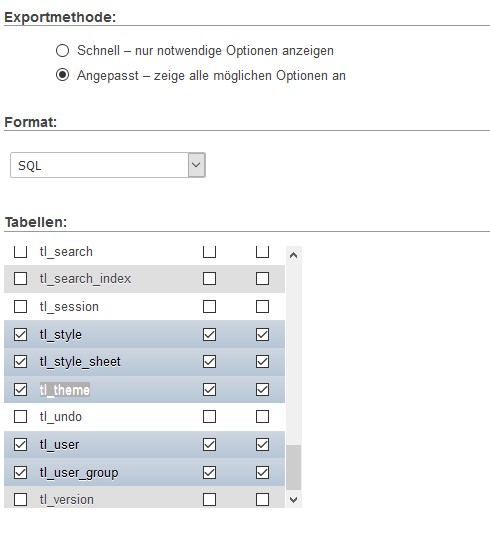Toggle last column checkbox for tl_search_index
The image size is (490, 535).
pos(262,279)
